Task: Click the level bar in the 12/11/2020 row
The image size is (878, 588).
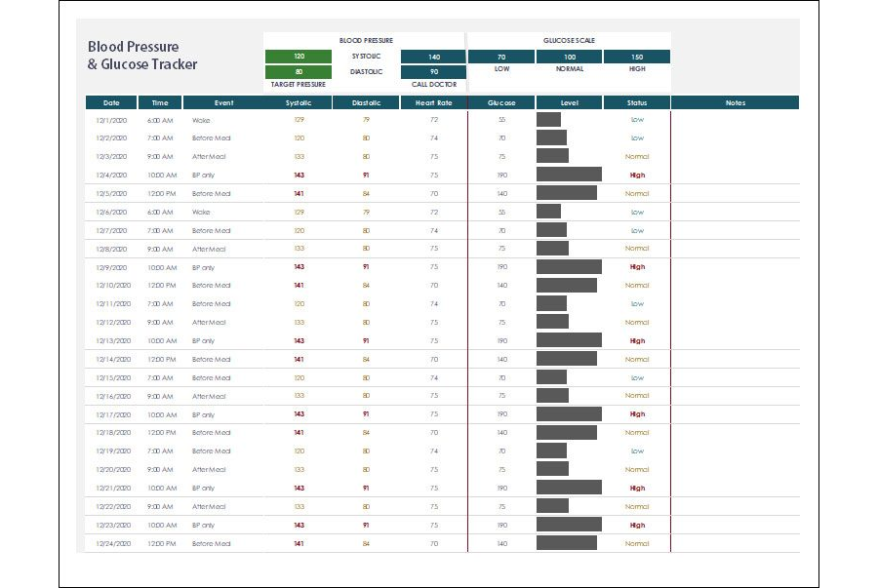Action: [x=551, y=303]
